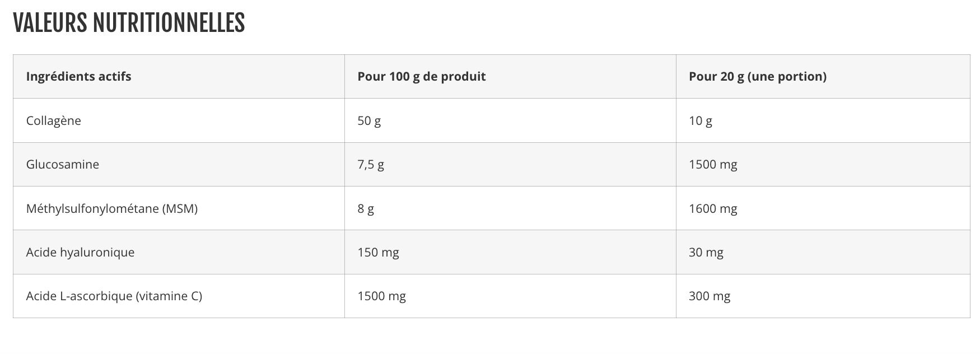
Task: Click the 10 g portion value
Action: (x=700, y=121)
